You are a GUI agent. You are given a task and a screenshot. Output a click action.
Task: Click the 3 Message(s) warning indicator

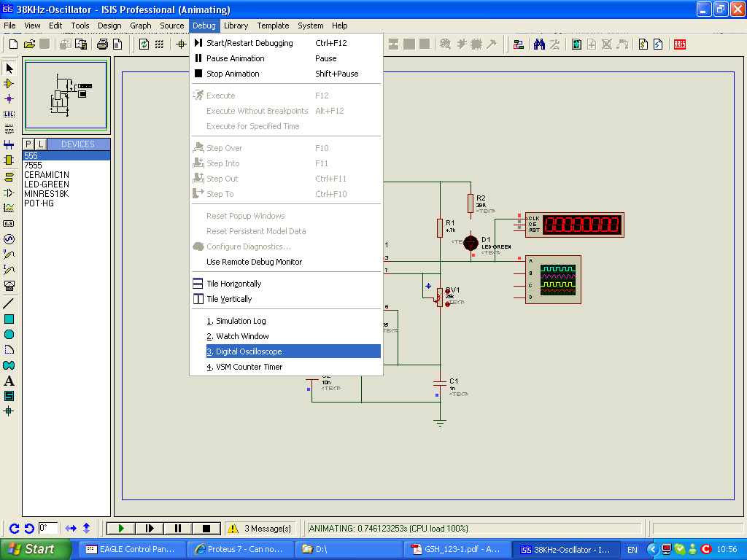tap(260, 528)
